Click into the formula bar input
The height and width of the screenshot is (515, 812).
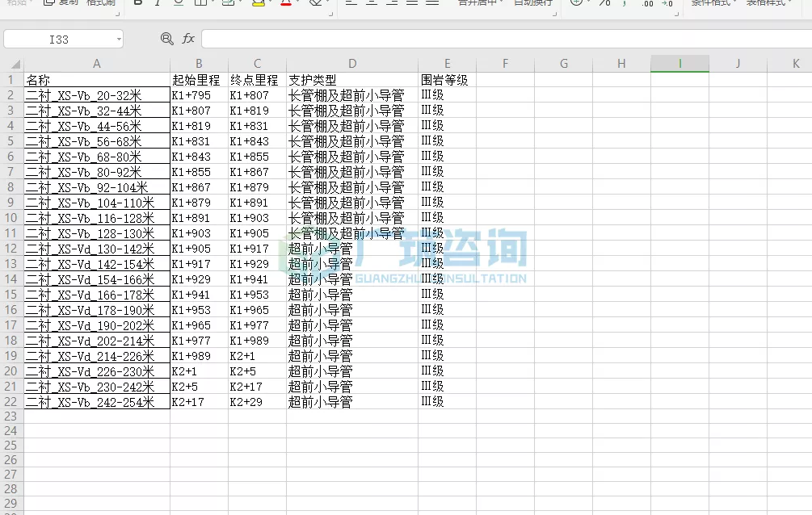(507, 39)
